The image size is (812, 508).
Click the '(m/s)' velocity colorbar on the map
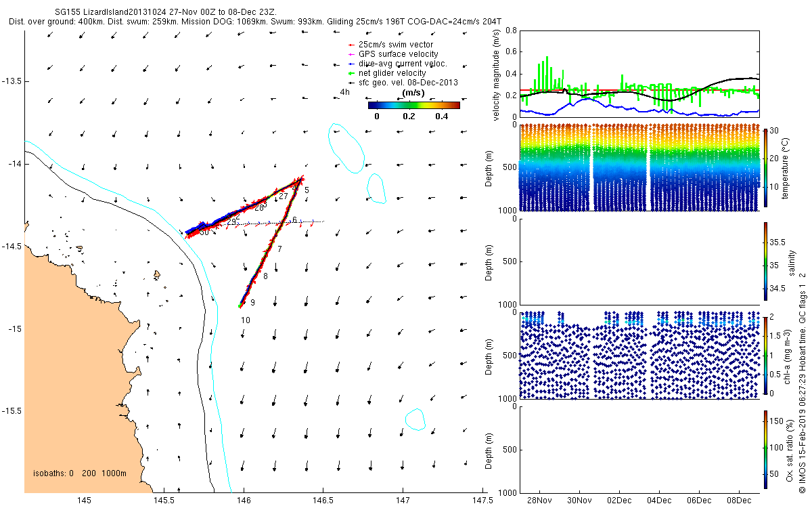coord(413,105)
